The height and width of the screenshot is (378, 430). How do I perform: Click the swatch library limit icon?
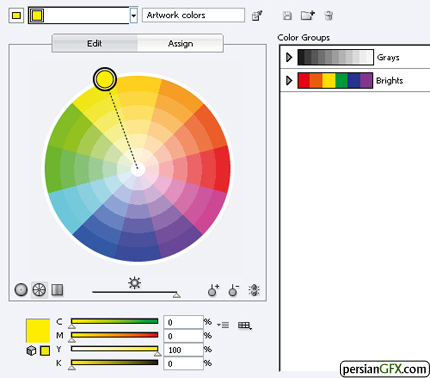[245, 325]
